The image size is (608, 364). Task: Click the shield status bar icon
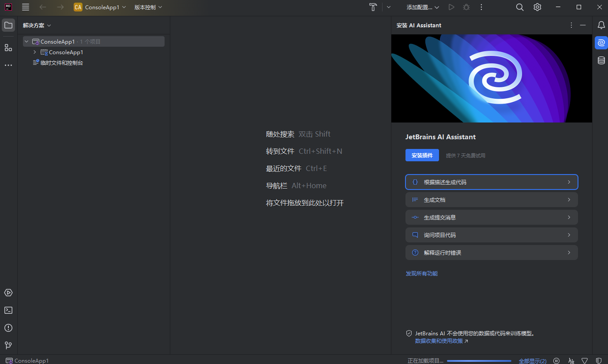[599, 360]
